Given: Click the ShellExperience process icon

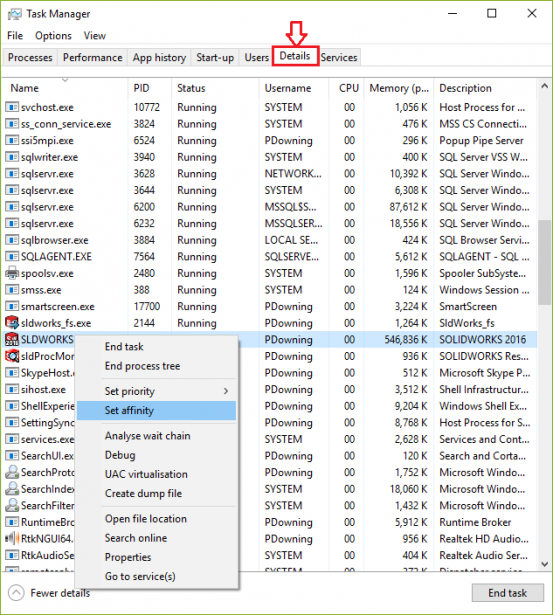Looking at the screenshot, I should [12, 406].
